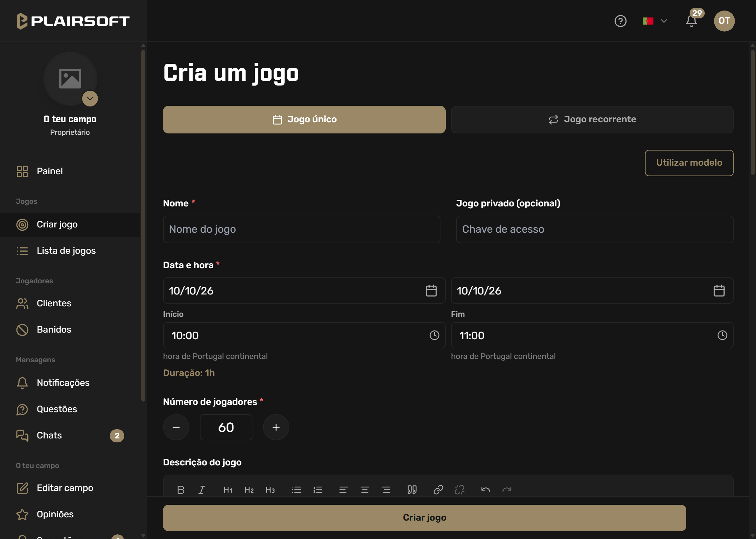Center-align description text
The width and height of the screenshot is (756, 539).
[365, 490]
